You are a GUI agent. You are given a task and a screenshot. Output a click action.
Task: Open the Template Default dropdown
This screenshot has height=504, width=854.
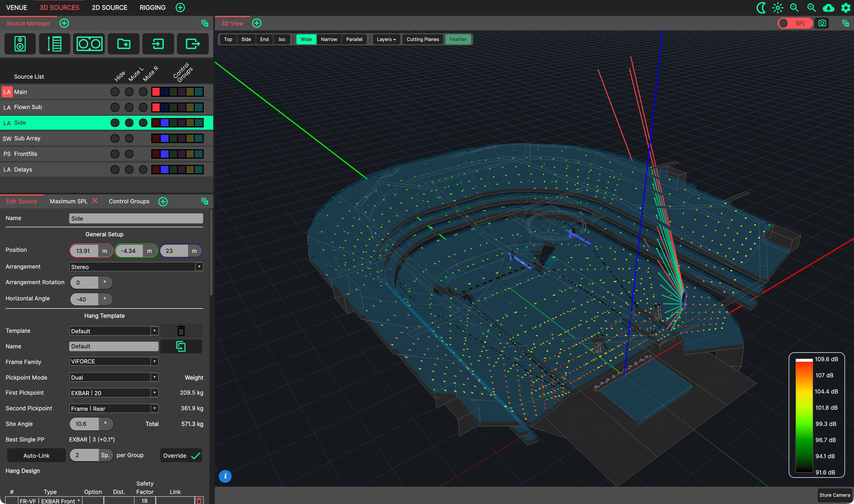[114, 331]
